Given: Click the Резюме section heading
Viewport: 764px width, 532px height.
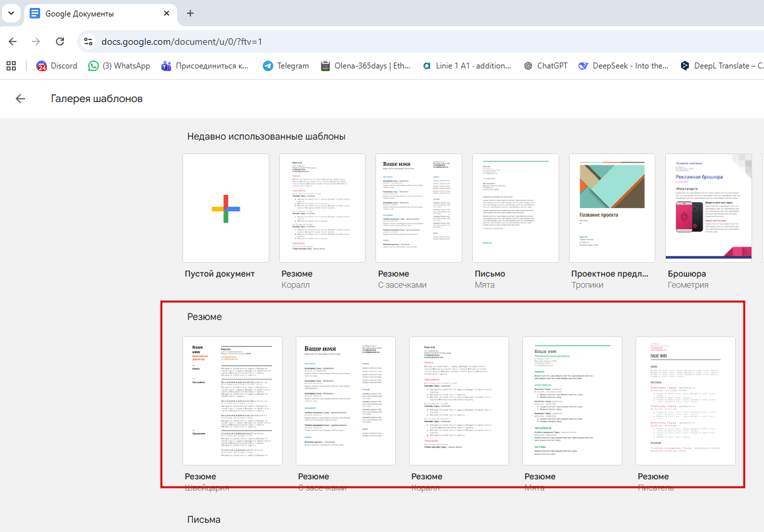Looking at the screenshot, I should (x=205, y=317).
